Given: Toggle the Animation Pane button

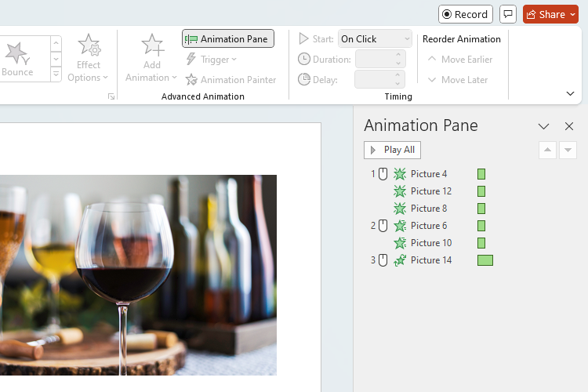Looking at the screenshot, I should (228, 39).
